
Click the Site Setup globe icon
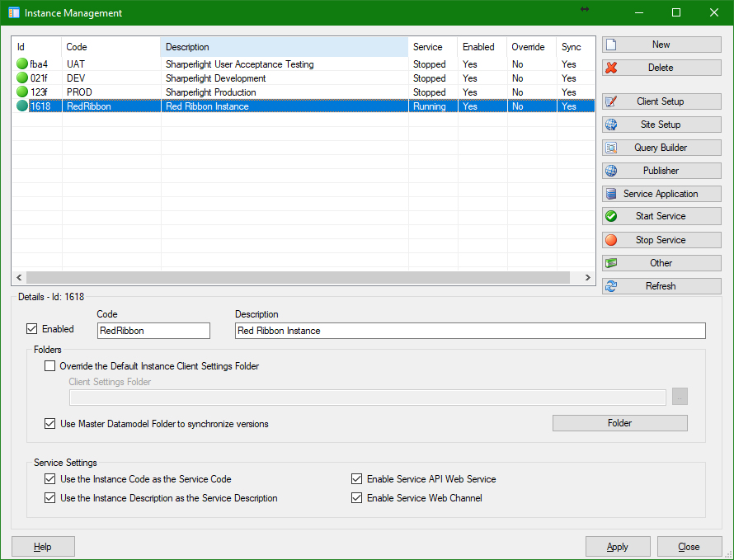(611, 125)
